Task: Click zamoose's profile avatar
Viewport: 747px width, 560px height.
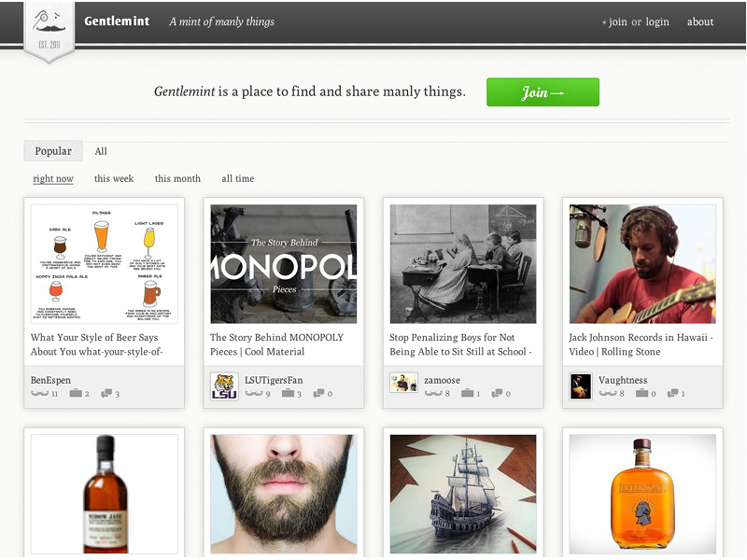Action: (x=403, y=383)
